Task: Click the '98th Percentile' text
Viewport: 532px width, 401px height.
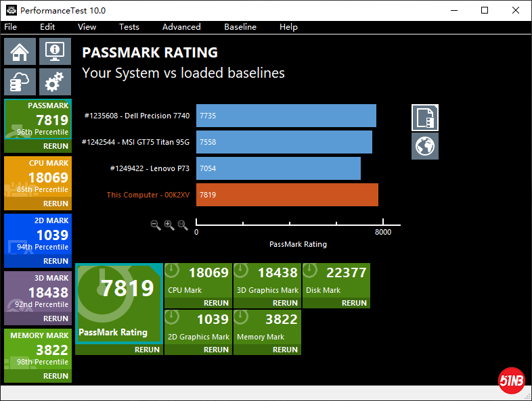Action: (x=43, y=362)
